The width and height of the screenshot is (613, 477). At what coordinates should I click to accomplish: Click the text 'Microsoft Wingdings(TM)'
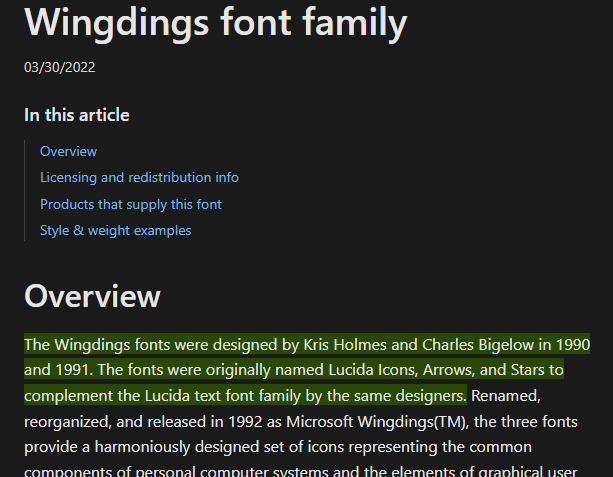point(377,421)
